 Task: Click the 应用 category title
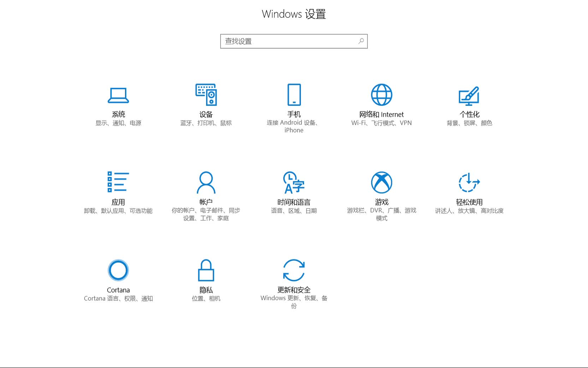(x=118, y=202)
